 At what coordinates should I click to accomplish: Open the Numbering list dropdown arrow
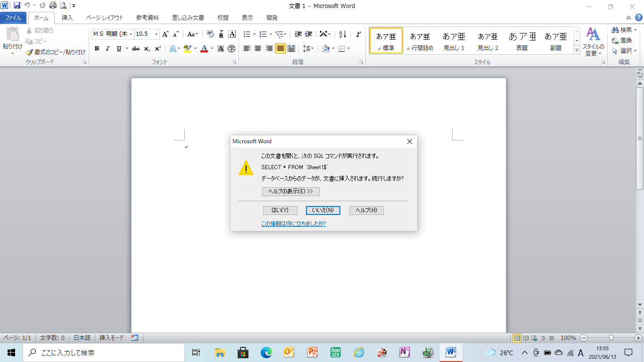(271, 34)
